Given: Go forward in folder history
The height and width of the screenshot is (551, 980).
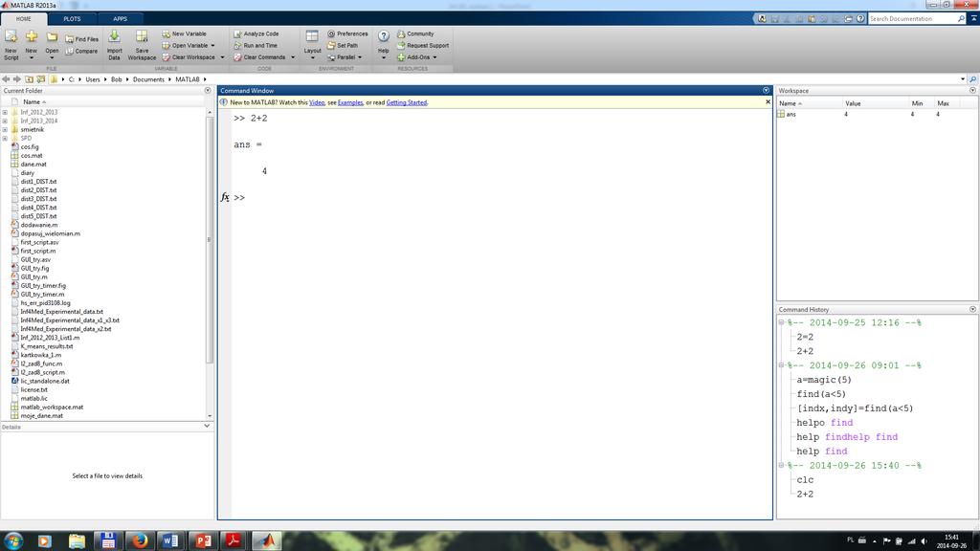Looking at the screenshot, I should (x=17, y=79).
